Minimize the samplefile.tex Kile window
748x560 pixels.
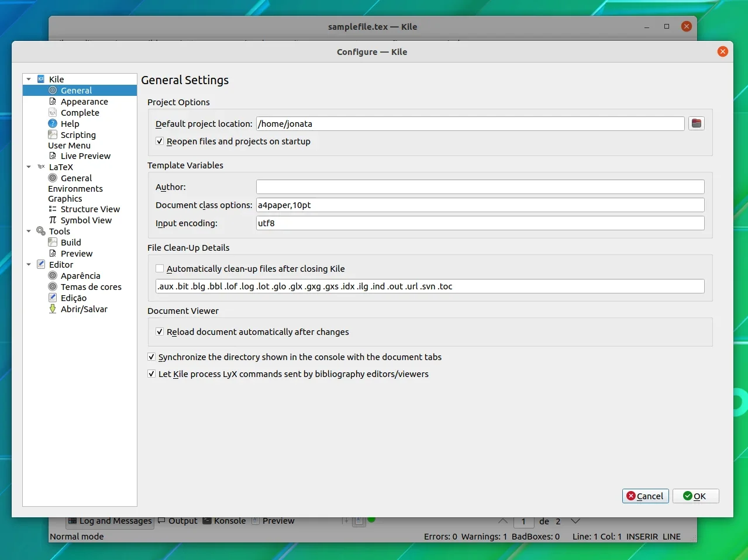[x=647, y=26]
